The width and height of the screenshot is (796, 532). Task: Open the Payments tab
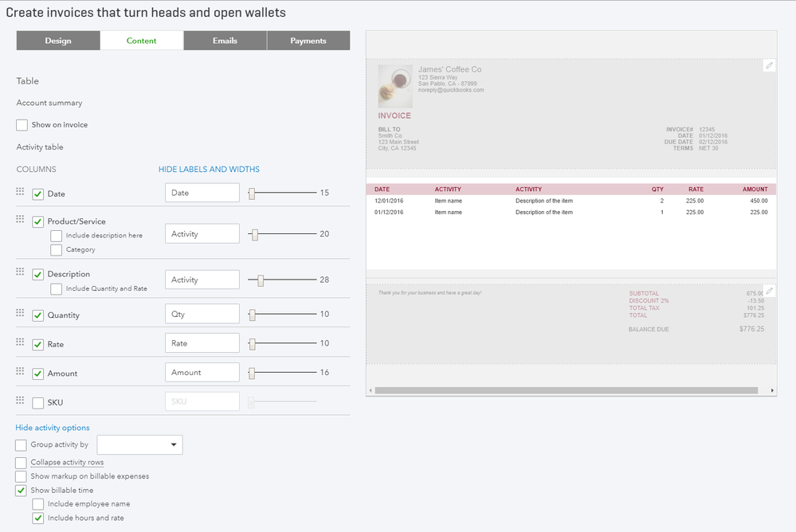point(308,40)
